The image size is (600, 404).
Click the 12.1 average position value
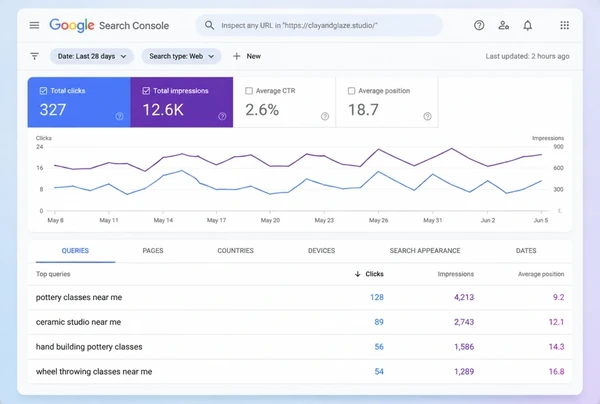[556, 322]
